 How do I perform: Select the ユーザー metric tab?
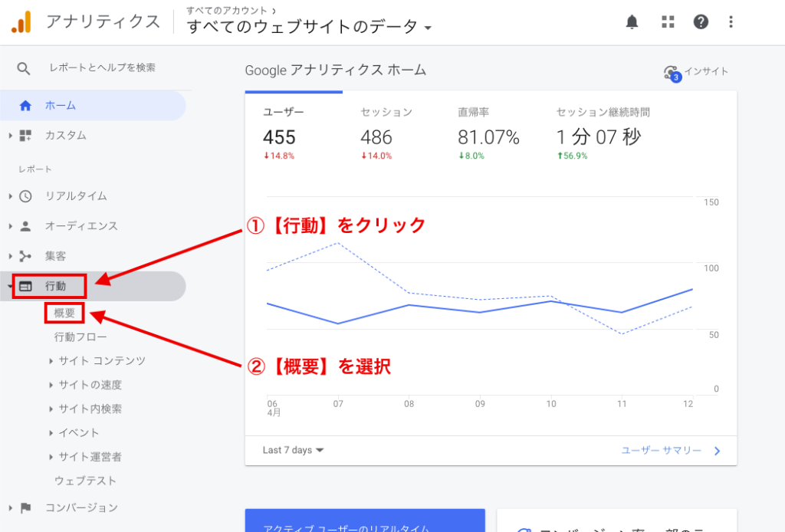click(x=294, y=134)
